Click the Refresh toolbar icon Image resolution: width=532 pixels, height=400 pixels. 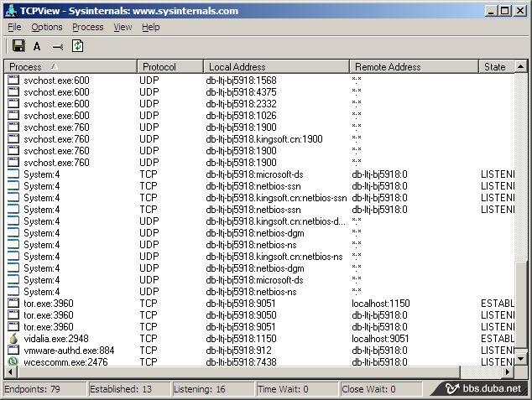77,46
